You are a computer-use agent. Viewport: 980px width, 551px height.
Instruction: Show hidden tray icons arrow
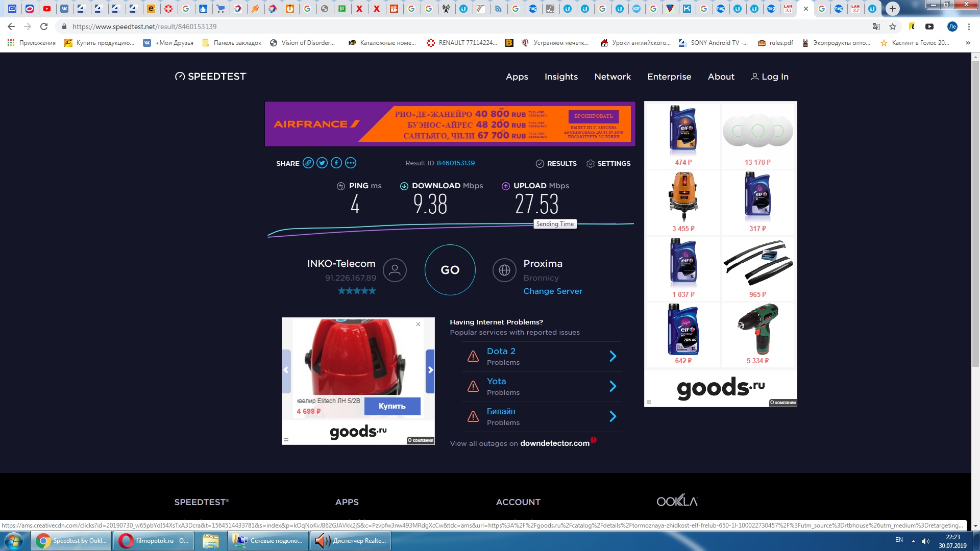pyautogui.click(x=913, y=541)
